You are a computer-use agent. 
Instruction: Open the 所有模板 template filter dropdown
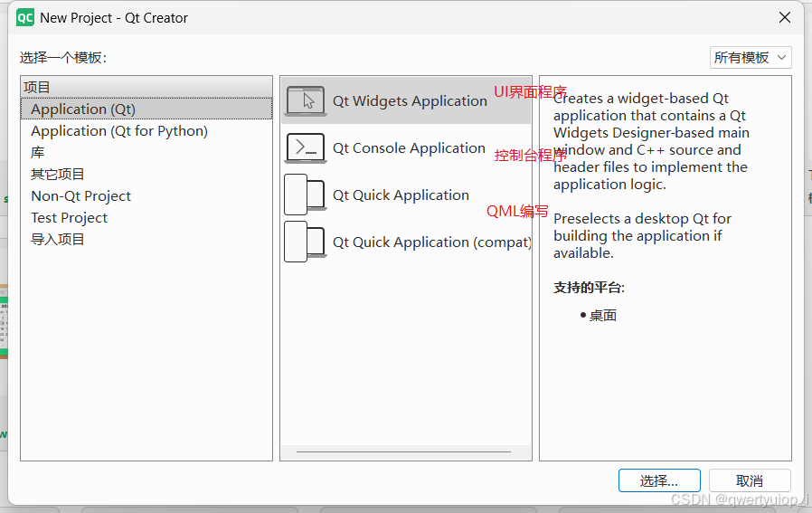(x=751, y=58)
